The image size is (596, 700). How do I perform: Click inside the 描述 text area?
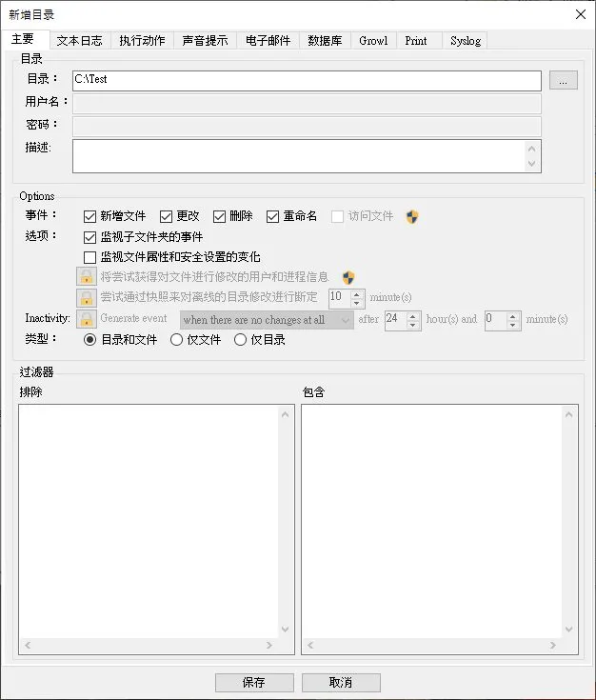[x=299, y=156]
